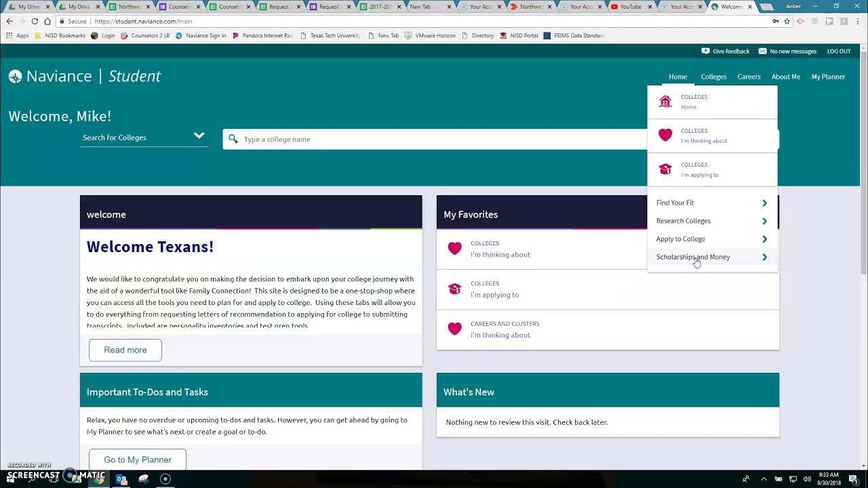Open Naviance Sign In bookmark
The width and height of the screenshot is (868, 488).
point(201,35)
